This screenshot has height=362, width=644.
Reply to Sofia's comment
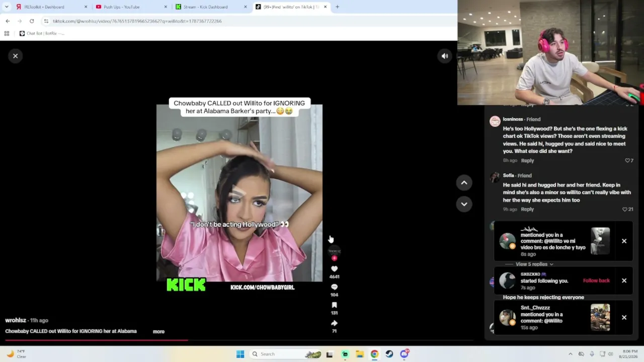[x=527, y=209]
